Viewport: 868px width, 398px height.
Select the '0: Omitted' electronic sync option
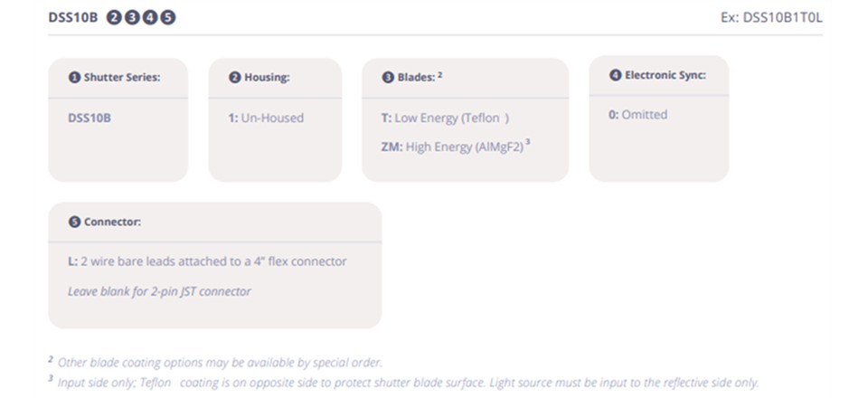tap(638, 115)
